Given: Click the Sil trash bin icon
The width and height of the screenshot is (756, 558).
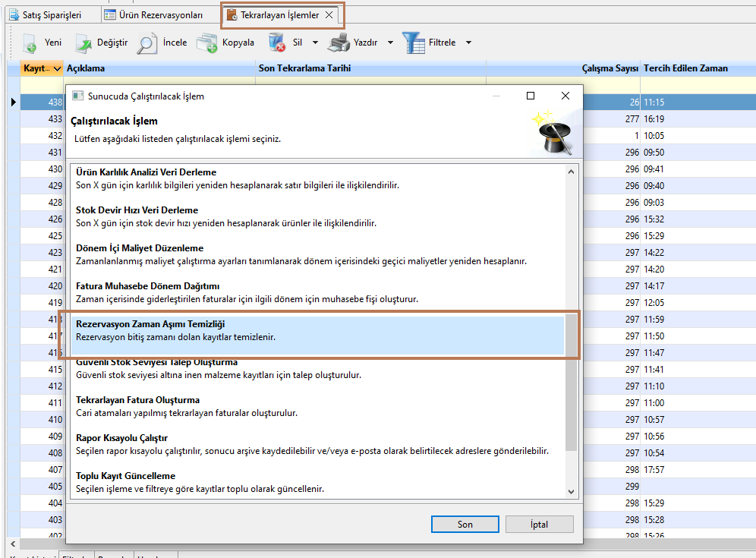Looking at the screenshot, I should 276,43.
